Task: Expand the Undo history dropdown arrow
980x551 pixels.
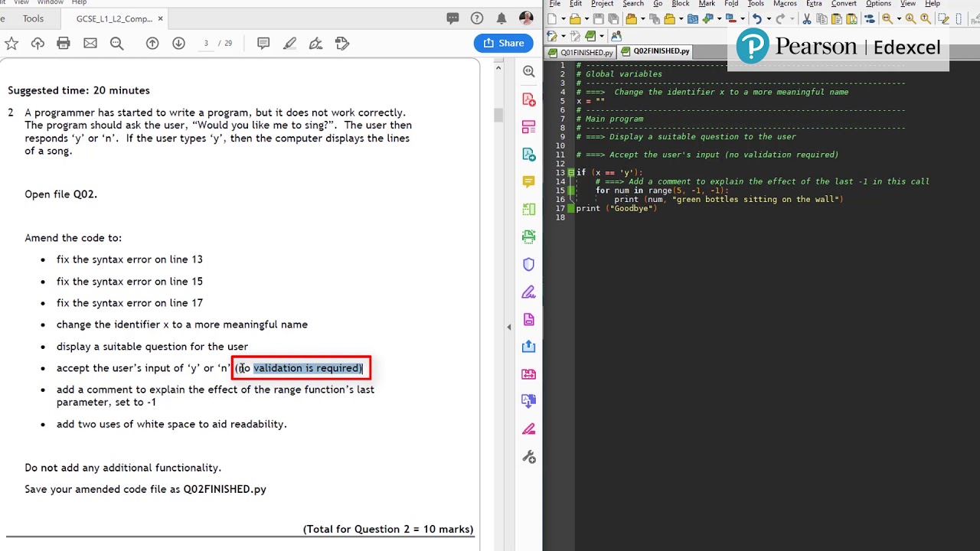Action: 768,19
